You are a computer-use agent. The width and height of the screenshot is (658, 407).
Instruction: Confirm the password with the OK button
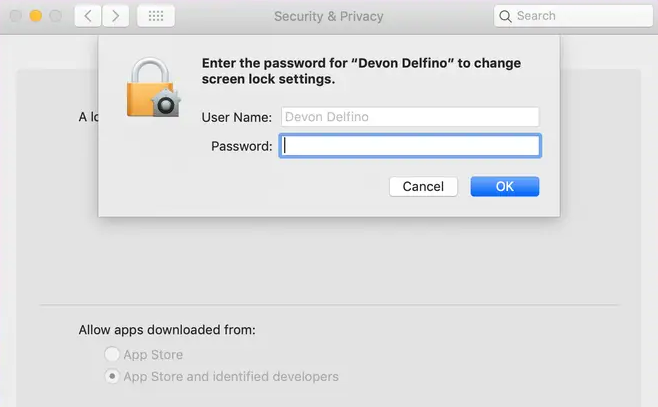(505, 186)
